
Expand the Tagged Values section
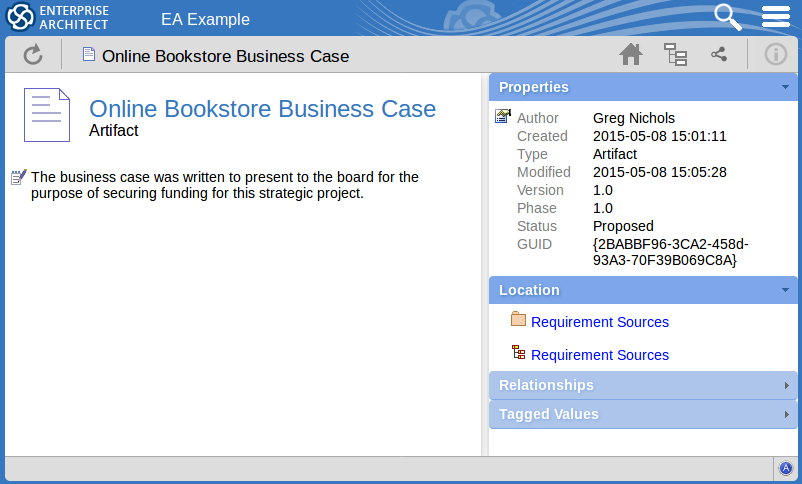pyautogui.click(x=787, y=415)
